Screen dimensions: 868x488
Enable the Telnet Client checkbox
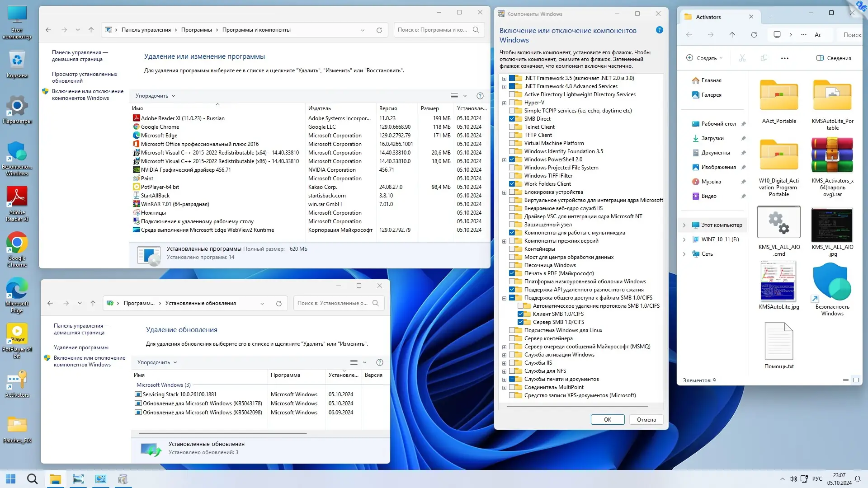pos(512,127)
